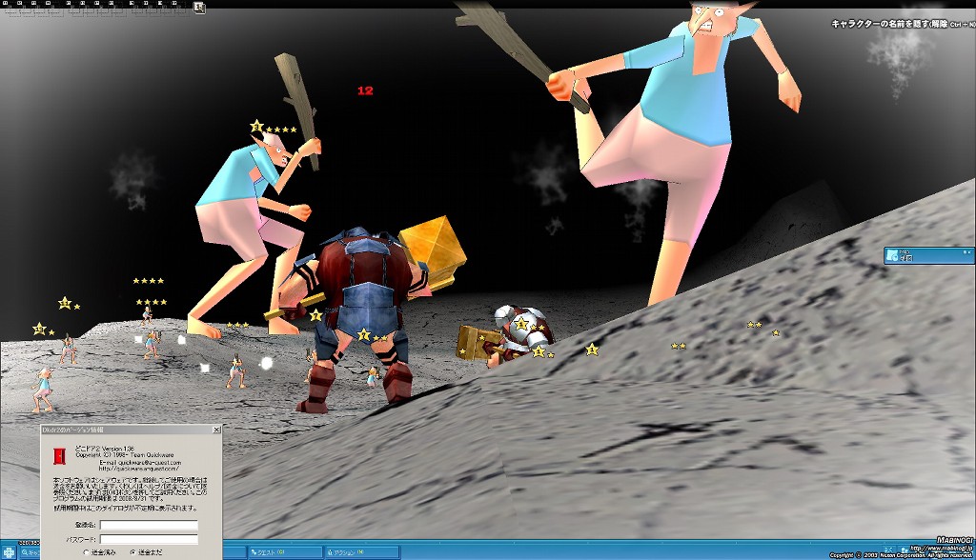Close the version info dialog
The image size is (976, 560).
(214, 430)
